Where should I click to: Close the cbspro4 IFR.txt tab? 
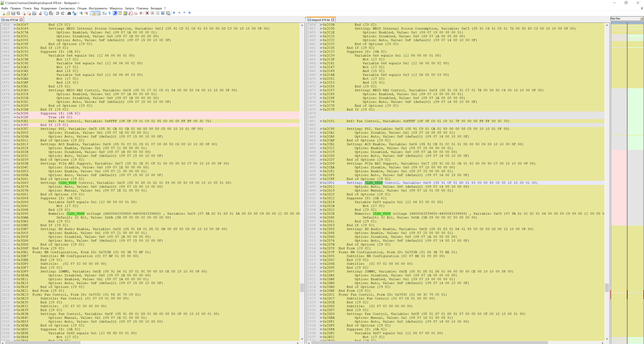point(333,20)
